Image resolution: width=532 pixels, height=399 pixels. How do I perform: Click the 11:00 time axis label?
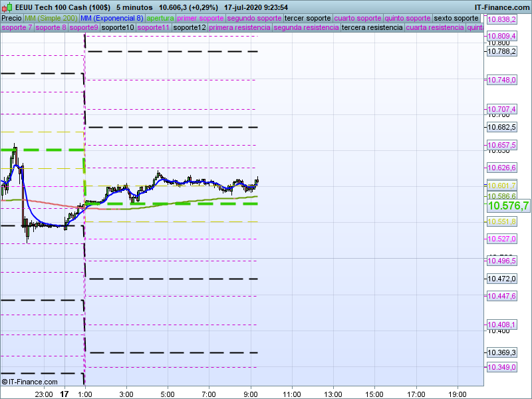[x=292, y=394]
